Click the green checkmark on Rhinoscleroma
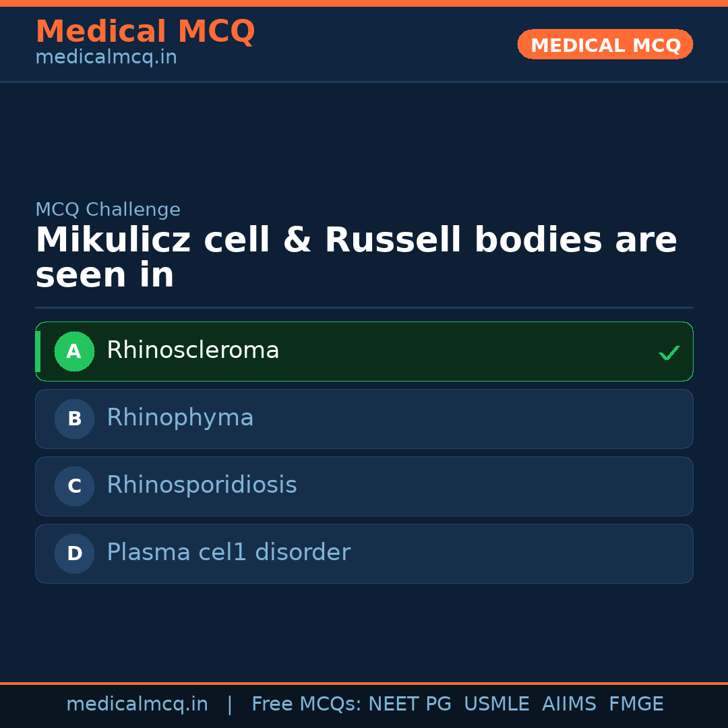 click(669, 353)
